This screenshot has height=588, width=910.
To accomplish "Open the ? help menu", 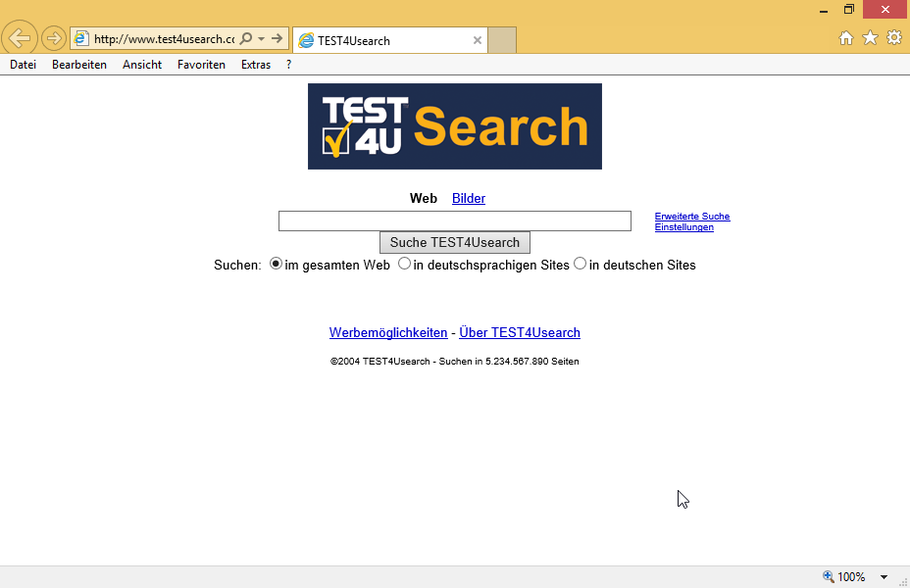I will [x=289, y=65].
